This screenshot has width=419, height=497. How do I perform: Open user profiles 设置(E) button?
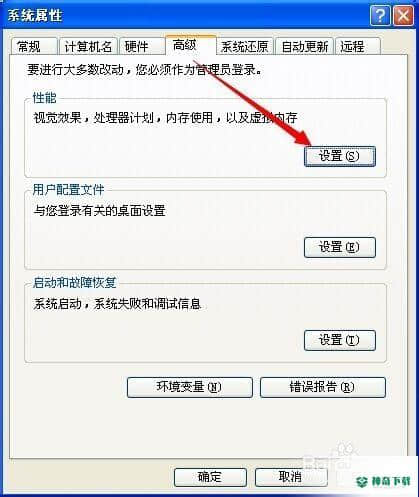coord(340,247)
